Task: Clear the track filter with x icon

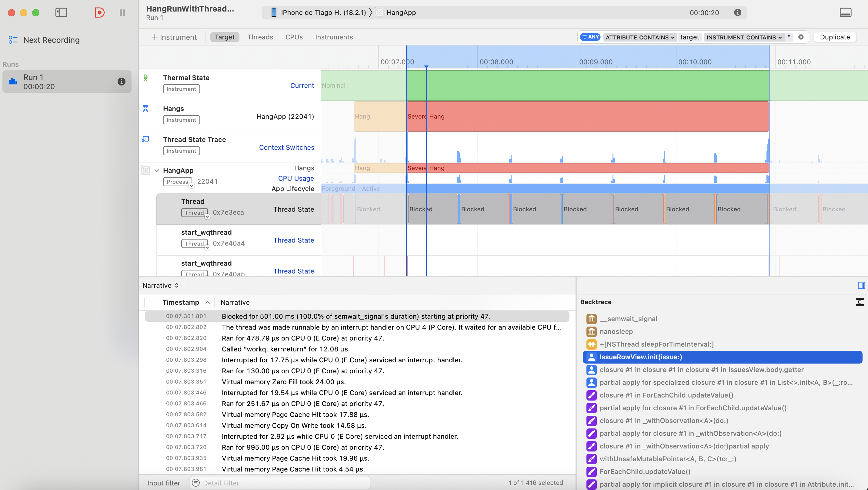Action: [x=801, y=37]
